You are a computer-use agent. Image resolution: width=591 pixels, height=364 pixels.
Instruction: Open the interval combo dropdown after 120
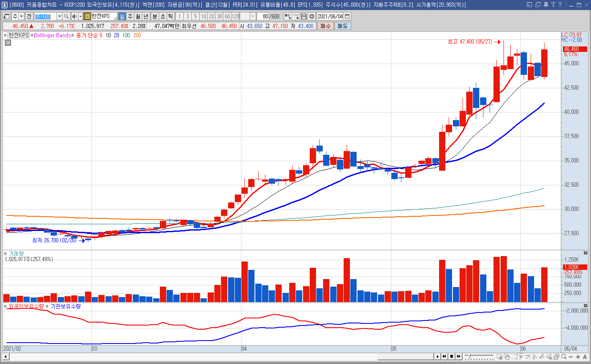pyautogui.click(x=253, y=16)
